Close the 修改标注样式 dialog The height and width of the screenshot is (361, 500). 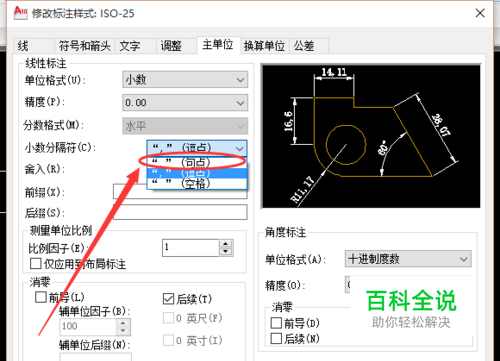(480, 13)
